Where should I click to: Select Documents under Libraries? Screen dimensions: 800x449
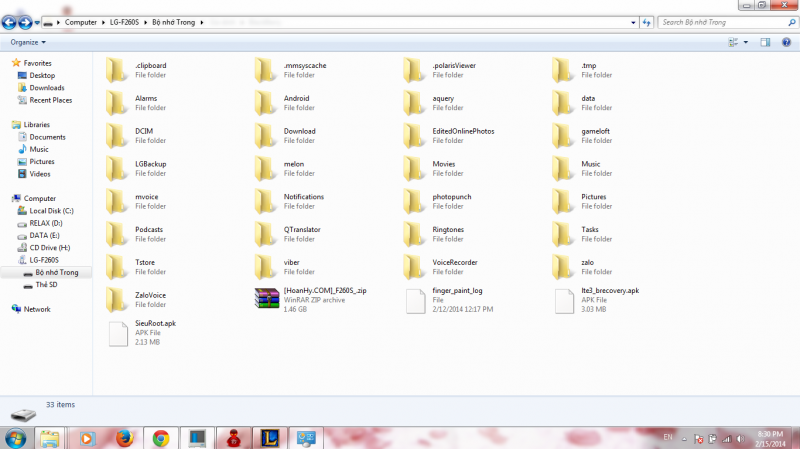tap(47, 137)
